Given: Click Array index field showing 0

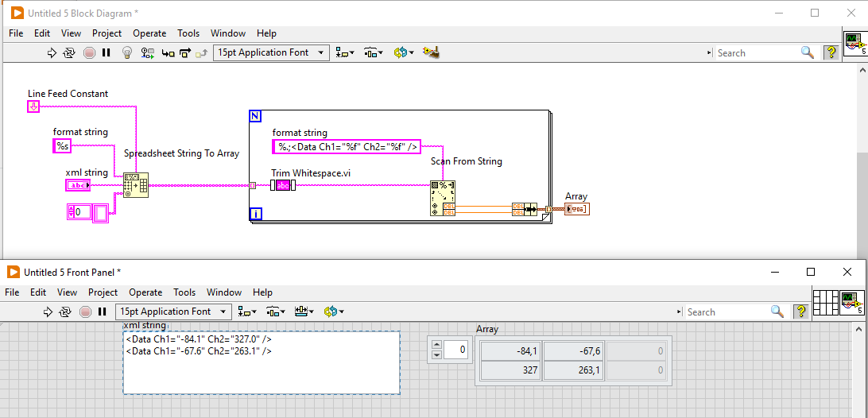Looking at the screenshot, I should click(x=456, y=350).
